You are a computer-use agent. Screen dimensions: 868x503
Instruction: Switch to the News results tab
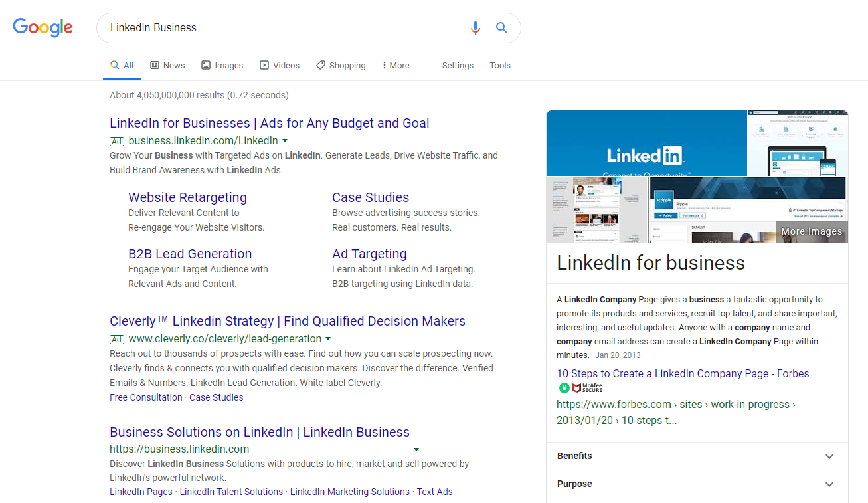pyautogui.click(x=167, y=65)
